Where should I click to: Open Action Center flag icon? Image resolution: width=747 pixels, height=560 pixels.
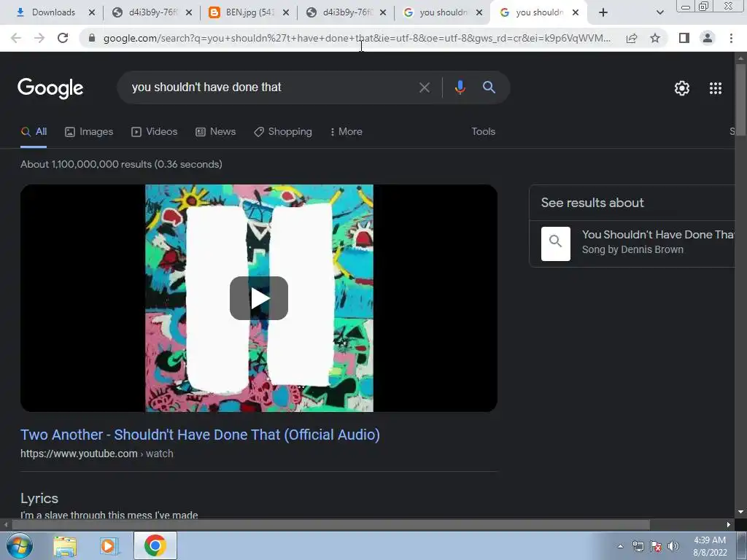pyautogui.click(x=656, y=546)
